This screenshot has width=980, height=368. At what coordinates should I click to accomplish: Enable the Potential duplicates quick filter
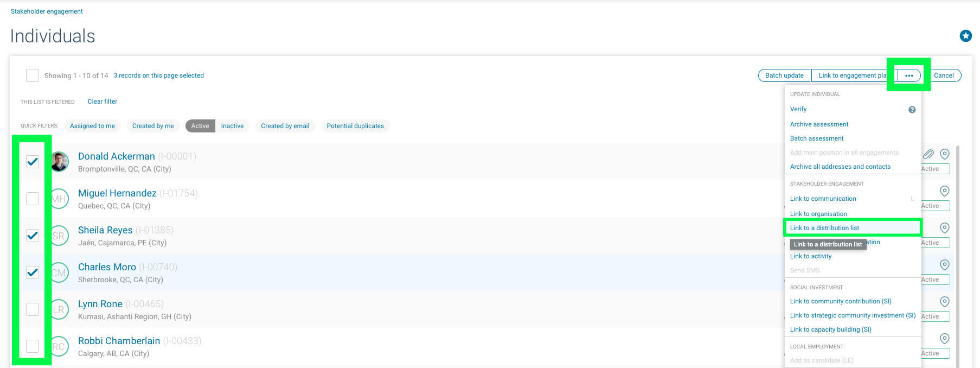[355, 126]
